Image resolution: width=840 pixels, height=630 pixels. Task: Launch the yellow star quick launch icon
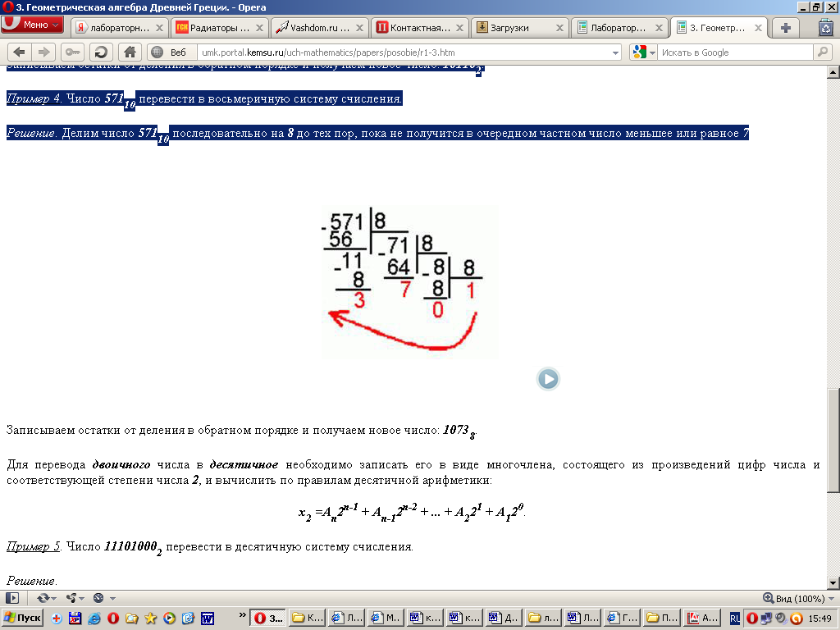(x=150, y=619)
